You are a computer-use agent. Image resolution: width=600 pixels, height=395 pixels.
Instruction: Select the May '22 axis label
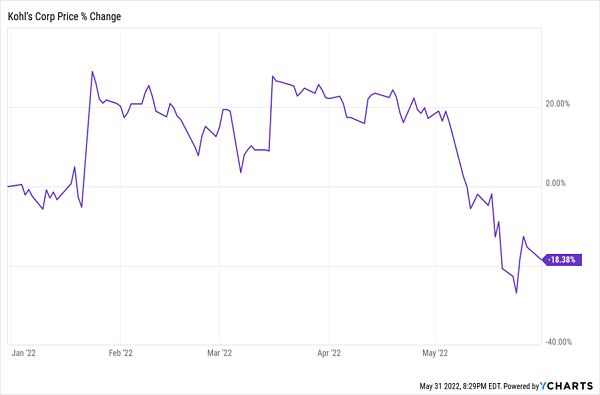[x=435, y=353]
